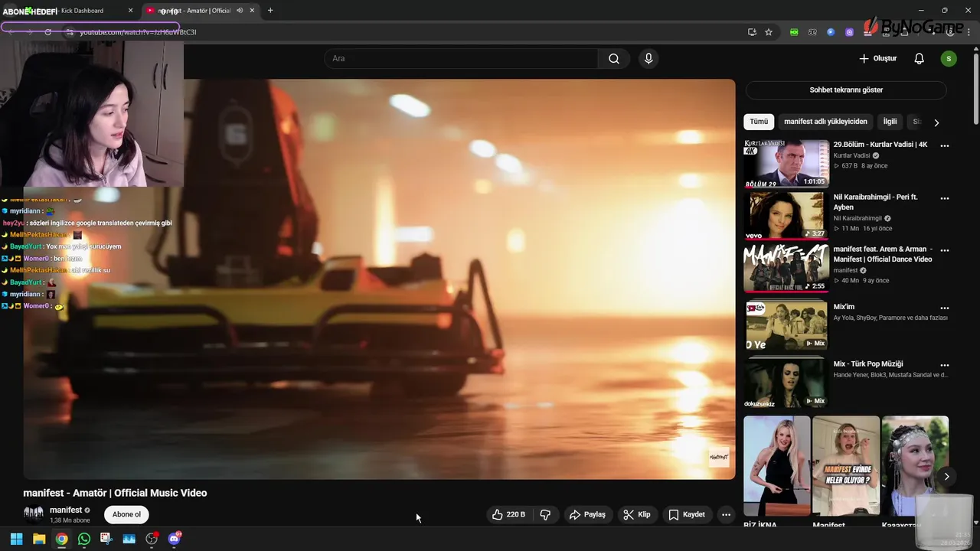Click the install/cast icon left of bookmark star
The height and width of the screenshot is (551, 980).
click(x=752, y=32)
